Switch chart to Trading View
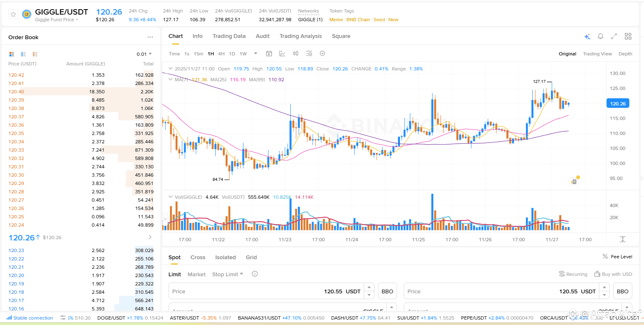This screenshot has height=325, width=644. tap(597, 54)
